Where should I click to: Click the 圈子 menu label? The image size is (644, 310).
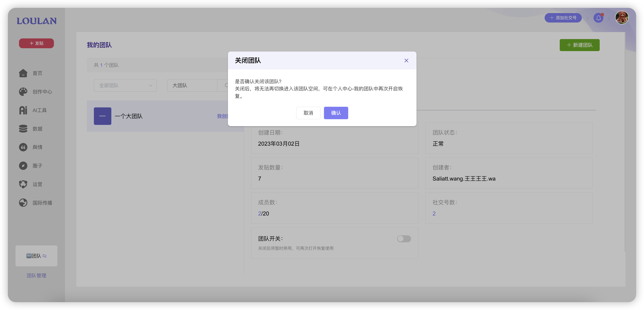click(38, 166)
